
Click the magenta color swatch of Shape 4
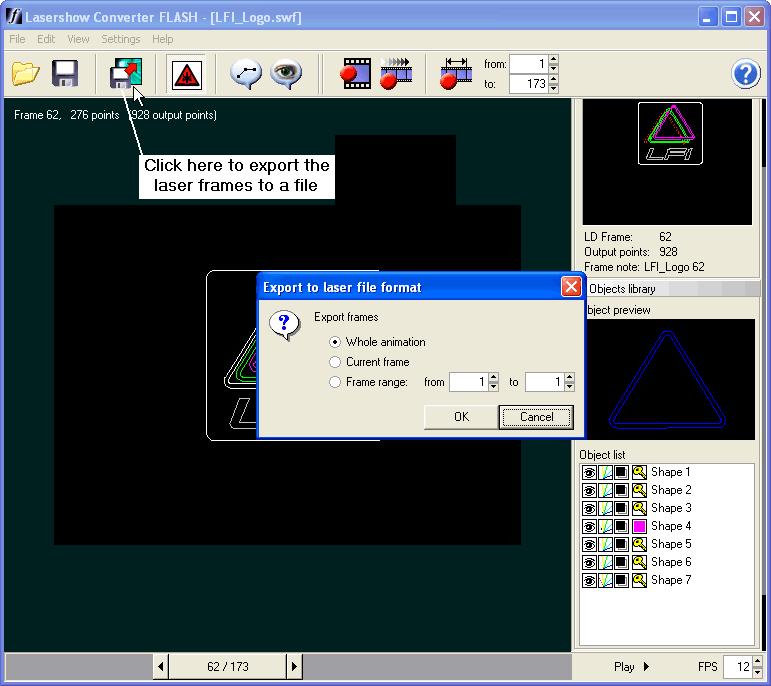(x=639, y=526)
